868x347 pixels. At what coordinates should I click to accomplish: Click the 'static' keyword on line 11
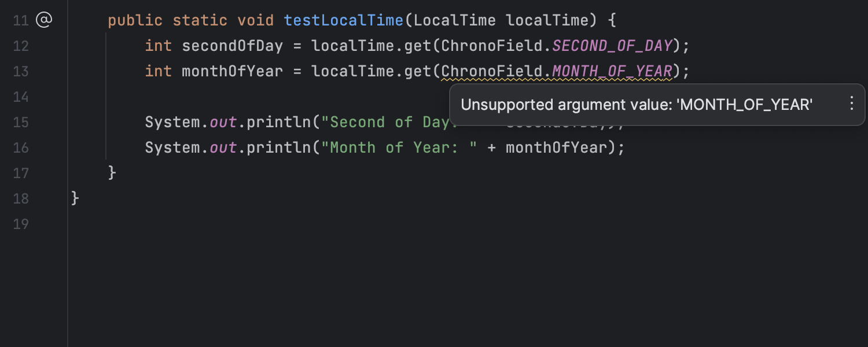[200, 20]
